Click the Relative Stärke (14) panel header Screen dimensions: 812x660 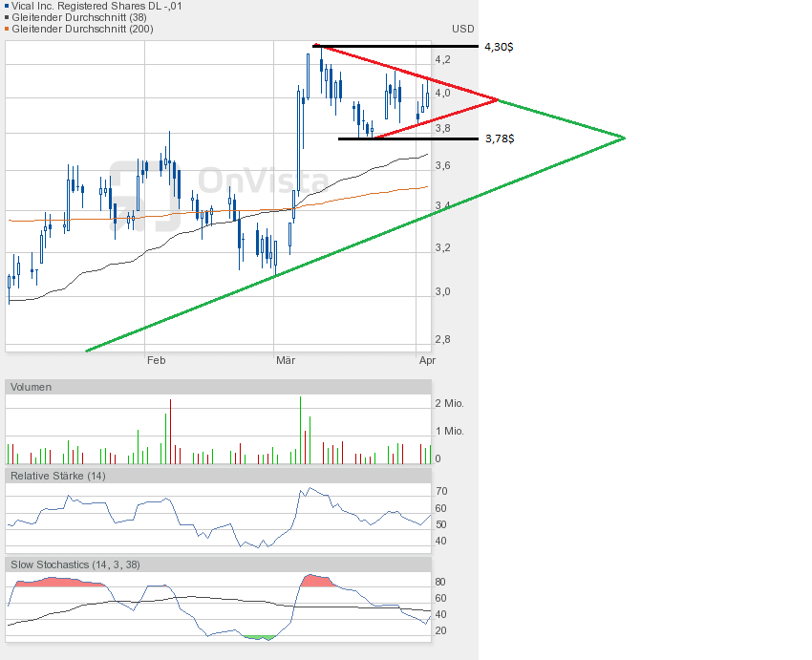pyautogui.click(x=218, y=476)
